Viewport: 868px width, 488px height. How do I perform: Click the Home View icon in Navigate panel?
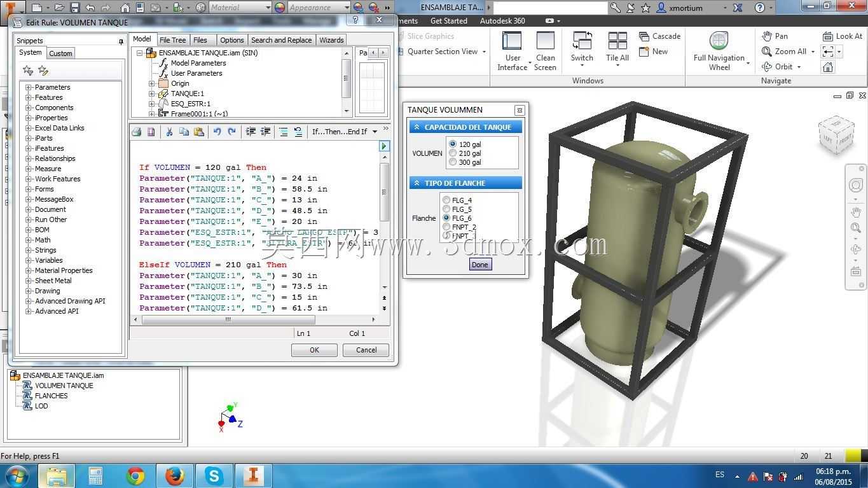coord(828,67)
